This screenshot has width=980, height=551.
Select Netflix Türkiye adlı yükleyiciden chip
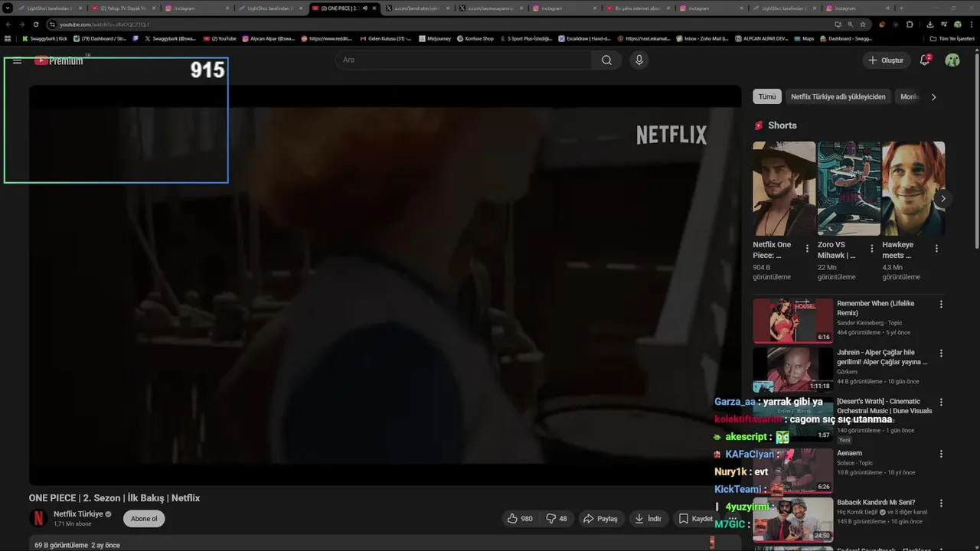coord(838,97)
